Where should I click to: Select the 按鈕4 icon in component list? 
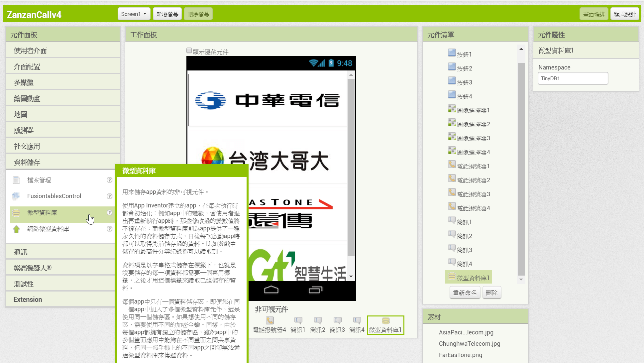[x=452, y=94]
